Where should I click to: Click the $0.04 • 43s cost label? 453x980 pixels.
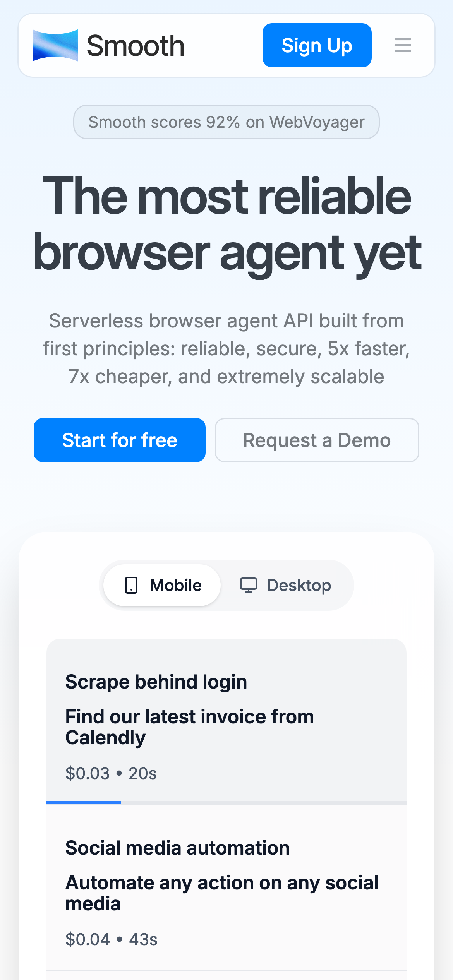pos(112,939)
